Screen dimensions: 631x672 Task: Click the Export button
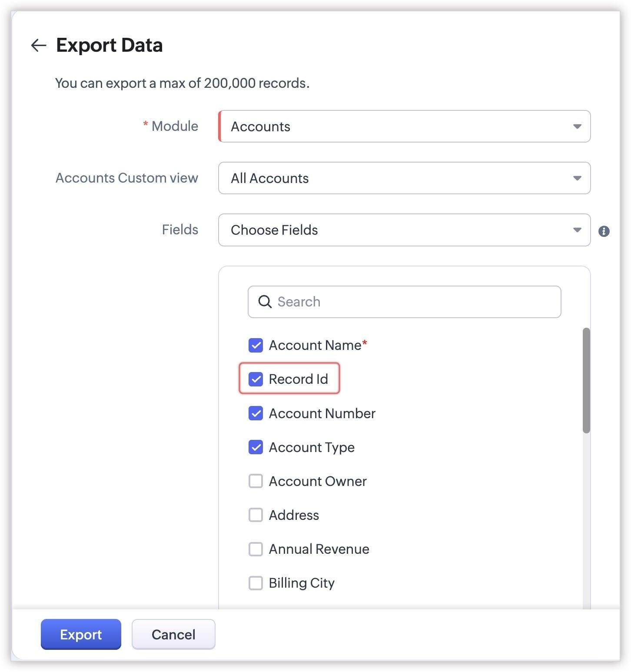pos(81,634)
